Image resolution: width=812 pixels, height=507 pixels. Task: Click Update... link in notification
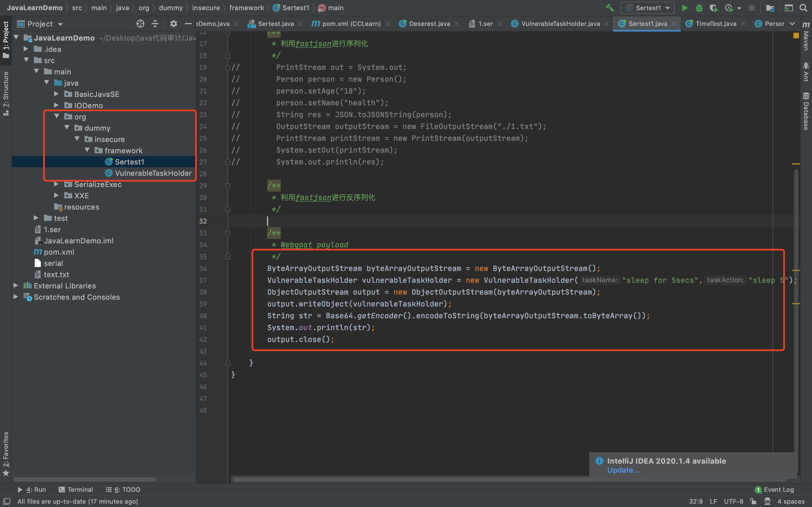point(623,470)
